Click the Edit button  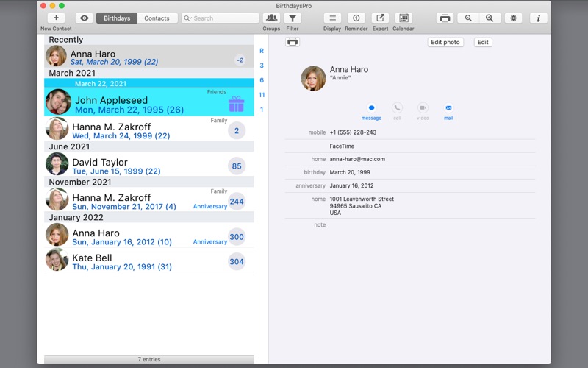click(483, 42)
